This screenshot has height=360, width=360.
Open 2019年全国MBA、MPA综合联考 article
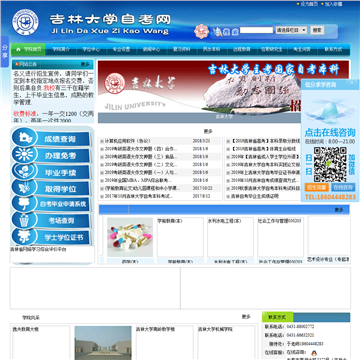138,181
